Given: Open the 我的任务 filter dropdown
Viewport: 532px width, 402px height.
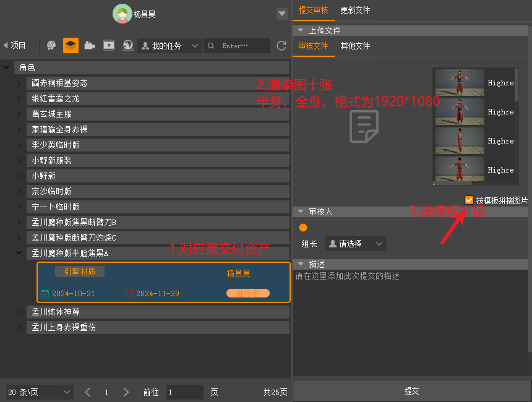Looking at the screenshot, I should (169, 46).
